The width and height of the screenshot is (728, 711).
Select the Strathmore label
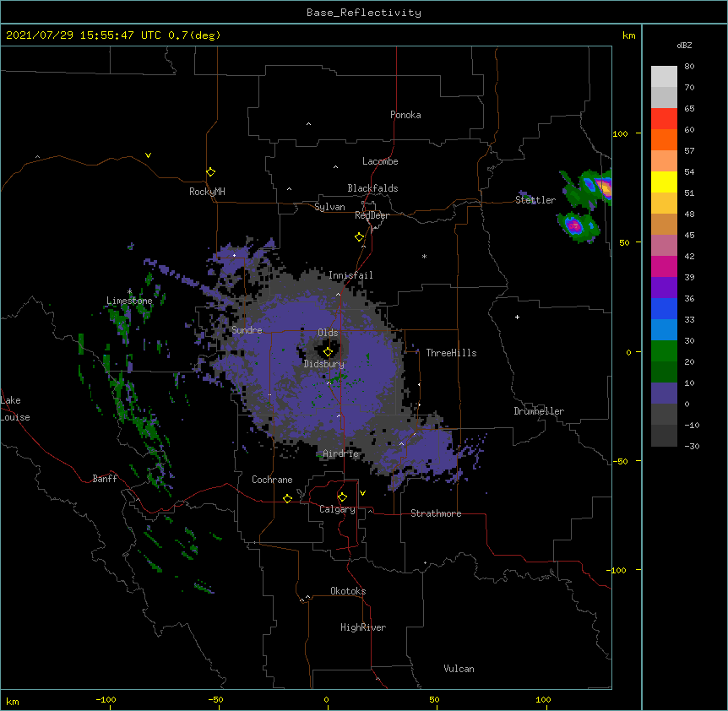tap(436, 513)
